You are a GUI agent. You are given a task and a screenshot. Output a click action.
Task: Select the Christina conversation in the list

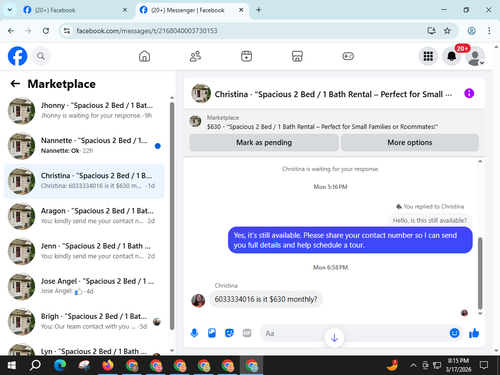tap(84, 181)
